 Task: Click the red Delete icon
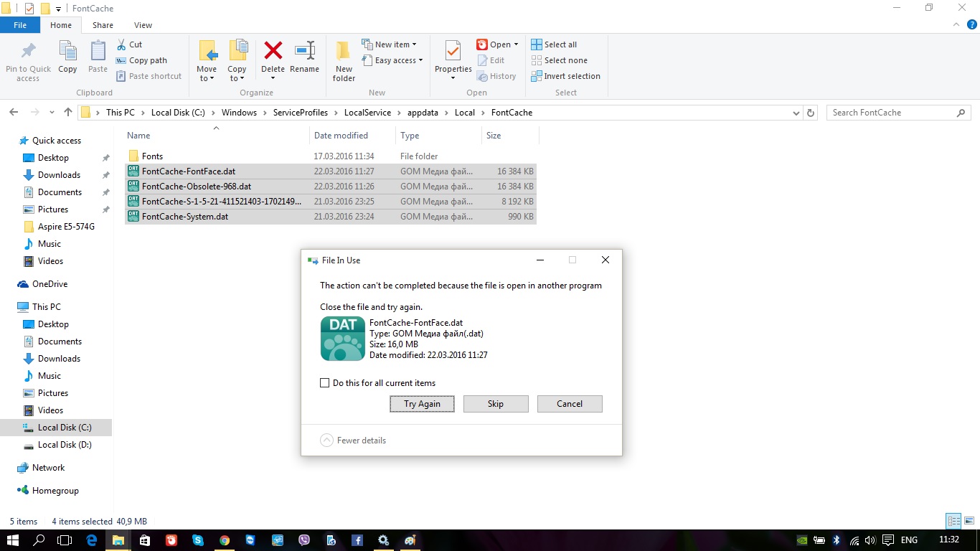click(x=273, y=50)
